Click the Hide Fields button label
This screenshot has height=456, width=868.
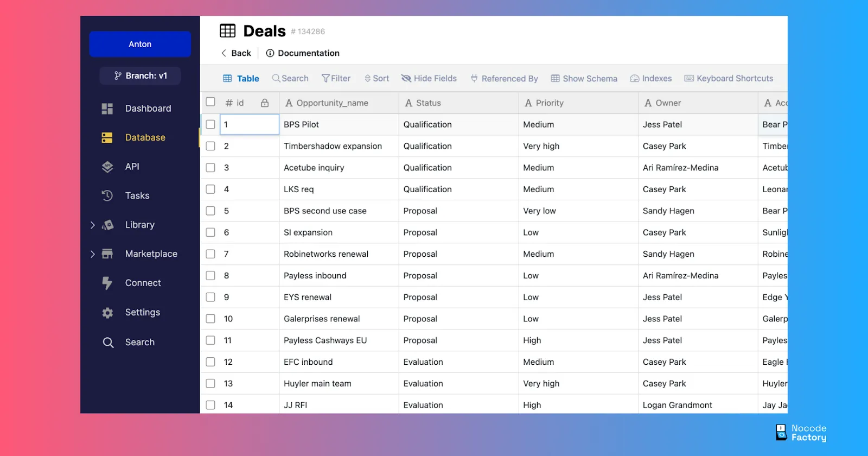[435, 78]
